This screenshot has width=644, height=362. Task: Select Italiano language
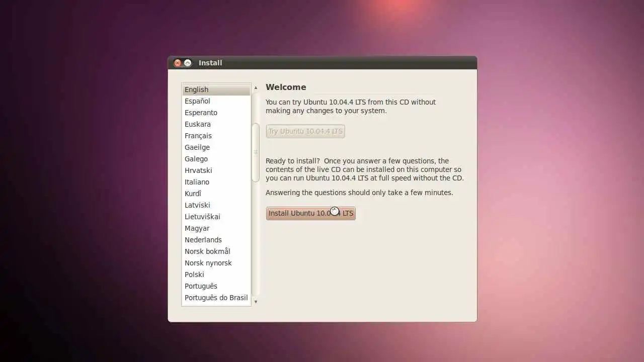coord(216,182)
